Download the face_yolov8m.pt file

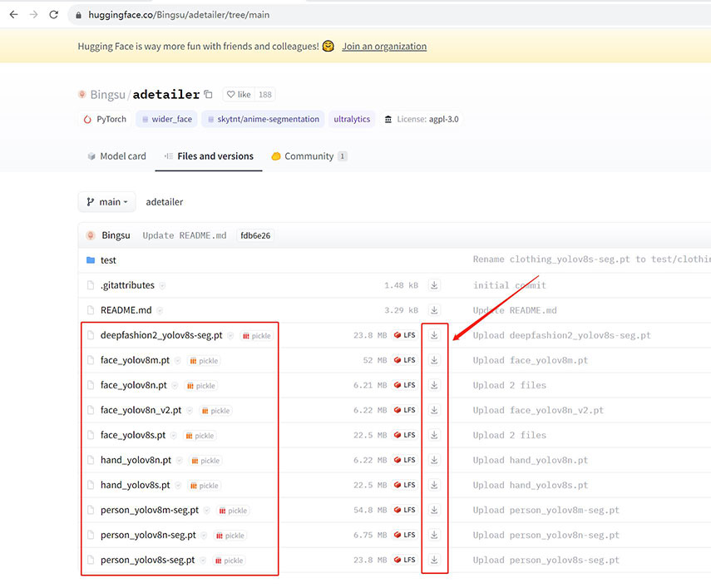point(434,360)
